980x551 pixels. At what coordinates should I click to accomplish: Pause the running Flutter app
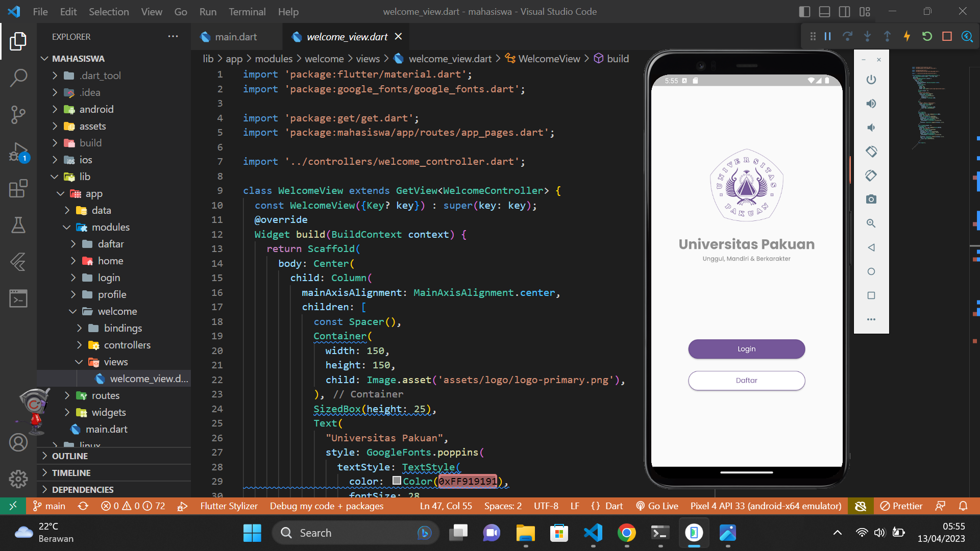point(828,36)
